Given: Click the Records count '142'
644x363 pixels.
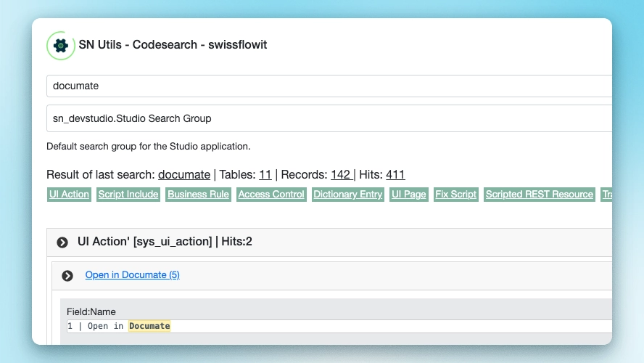Looking at the screenshot, I should (x=342, y=175).
